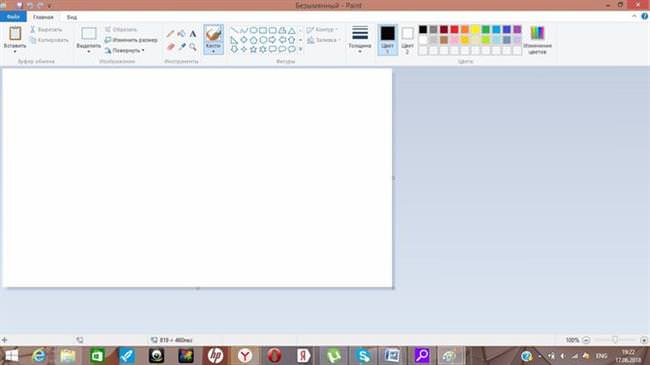The width and height of the screenshot is (650, 365).
Task: Choose the diamond shape
Action: pos(244,40)
